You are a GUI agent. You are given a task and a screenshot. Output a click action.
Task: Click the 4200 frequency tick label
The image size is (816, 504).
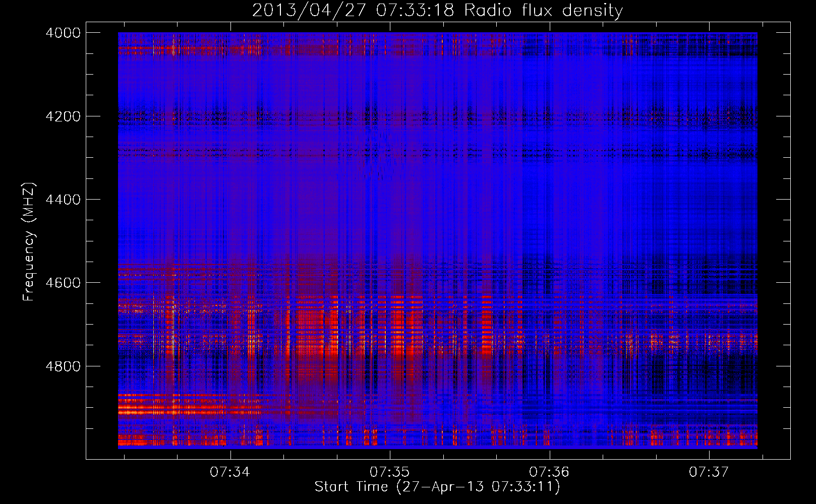tap(63, 116)
